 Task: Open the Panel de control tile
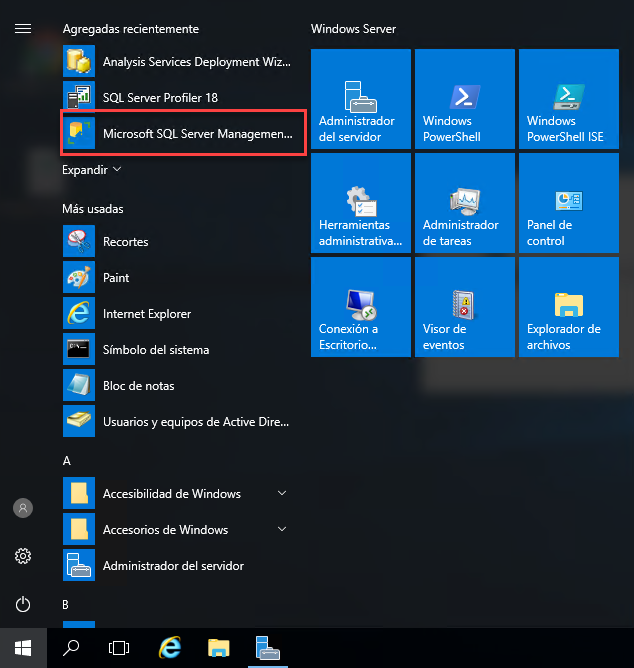569,203
